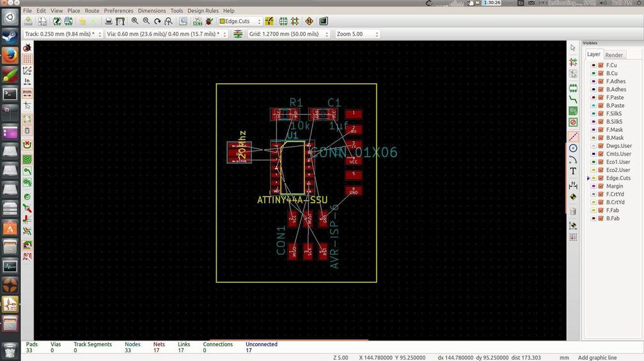The image size is (644, 361).
Task: Open the Place menu
Action: click(74, 11)
